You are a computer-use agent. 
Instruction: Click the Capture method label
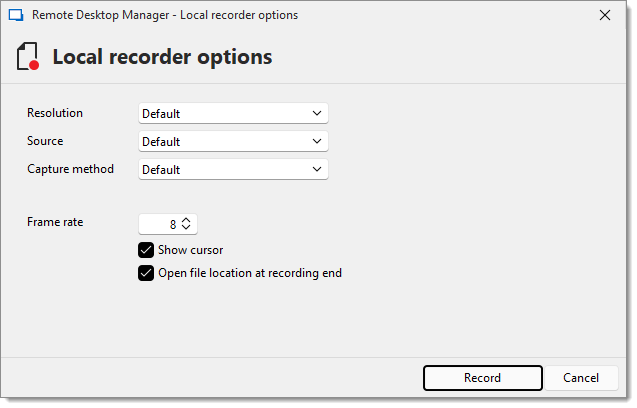(x=70, y=169)
